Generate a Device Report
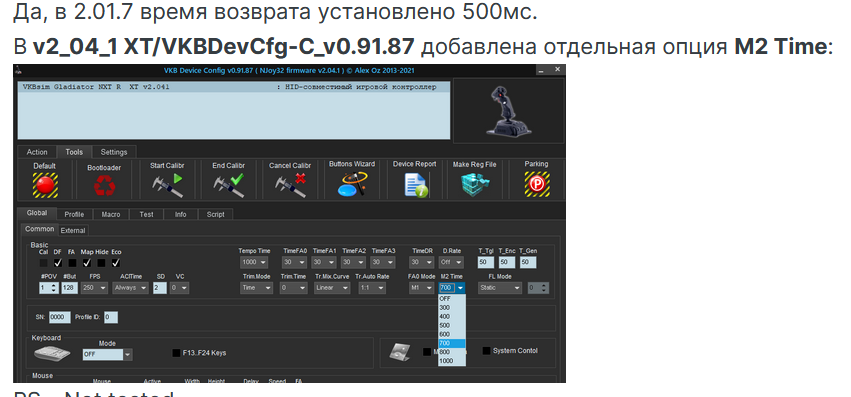This screenshot has width=851, height=397. pos(416,185)
